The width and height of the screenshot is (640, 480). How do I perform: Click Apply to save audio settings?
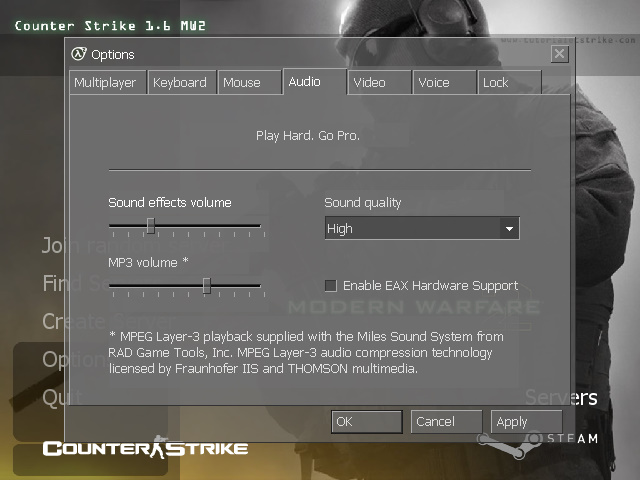coord(526,422)
